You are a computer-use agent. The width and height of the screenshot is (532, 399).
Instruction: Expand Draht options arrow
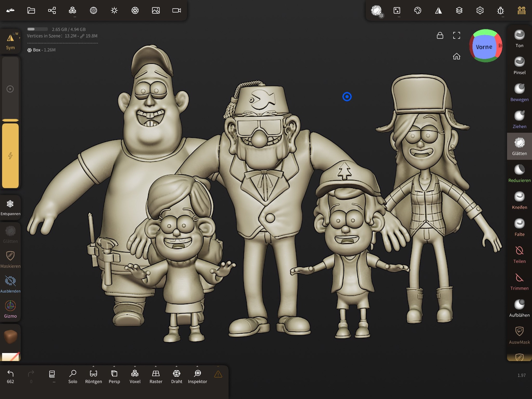(176, 366)
